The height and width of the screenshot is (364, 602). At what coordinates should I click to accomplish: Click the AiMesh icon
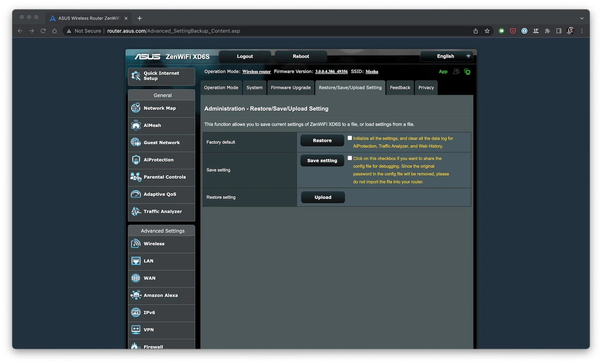pyautogui.click(x=136, y=125)
